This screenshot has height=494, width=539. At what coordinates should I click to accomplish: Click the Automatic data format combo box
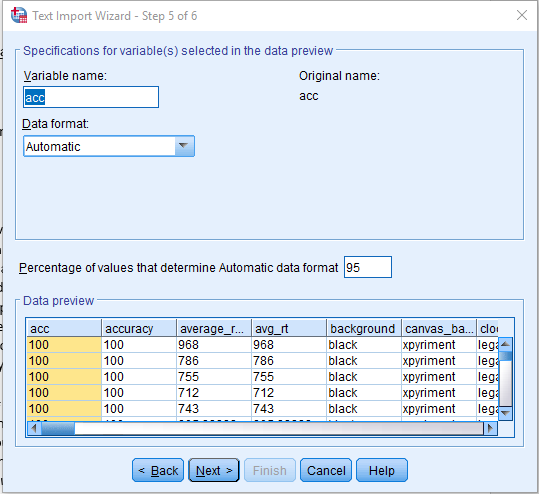(x=109, y=146)
